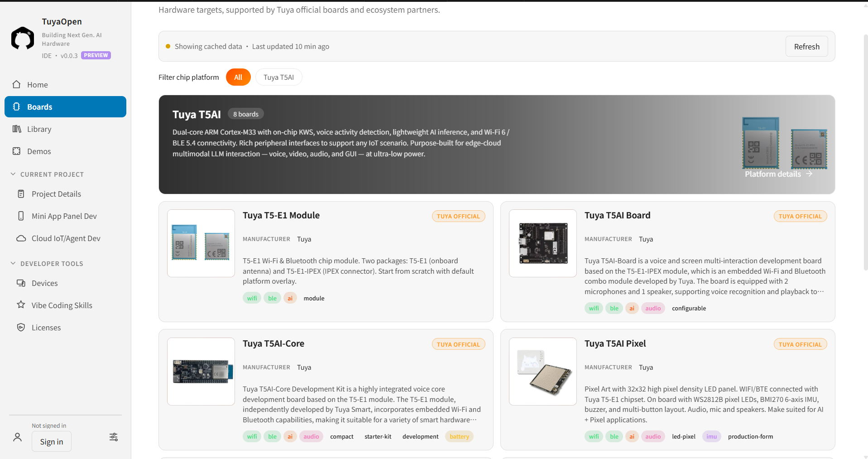Open the Tuya T5AI Board card title
Viewport: 868px width, 459px height.
[x=617, y=215]
